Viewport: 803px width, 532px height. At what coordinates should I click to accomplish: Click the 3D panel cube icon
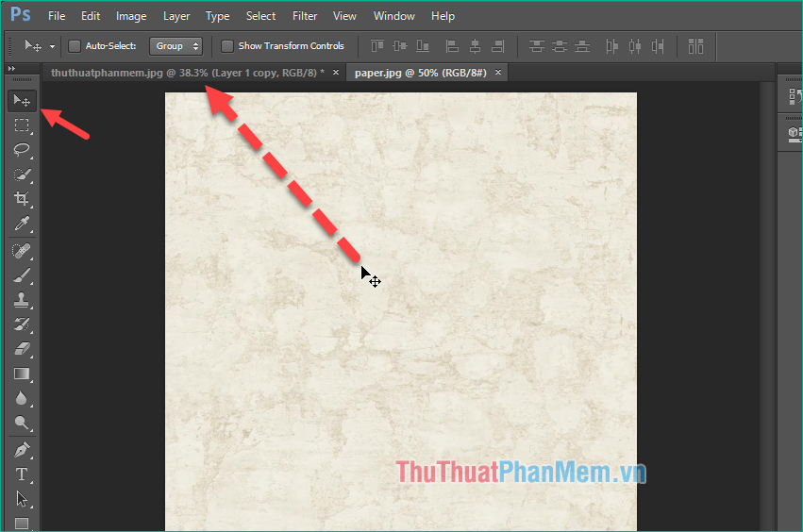[x=795, y=134]
